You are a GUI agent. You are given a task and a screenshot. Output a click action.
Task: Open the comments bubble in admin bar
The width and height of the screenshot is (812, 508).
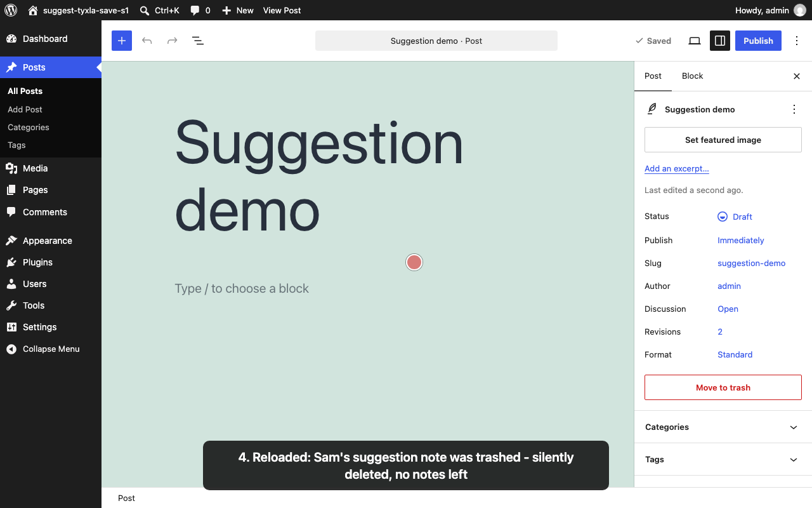tap(200, 10)
